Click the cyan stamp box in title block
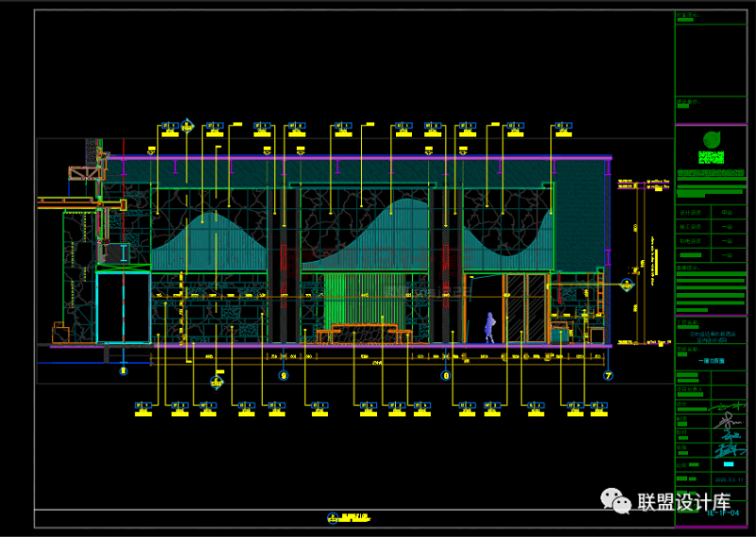756x537 pixels. [727, 464]
